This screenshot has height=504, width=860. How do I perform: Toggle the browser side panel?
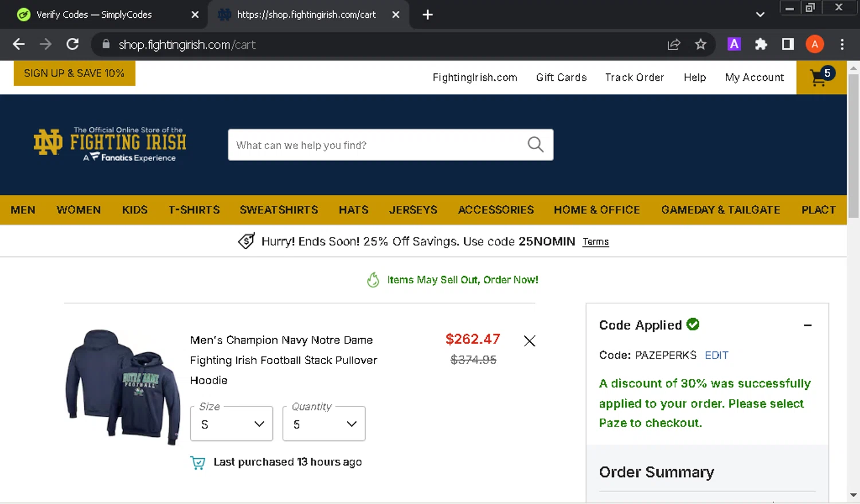(788, 44)
